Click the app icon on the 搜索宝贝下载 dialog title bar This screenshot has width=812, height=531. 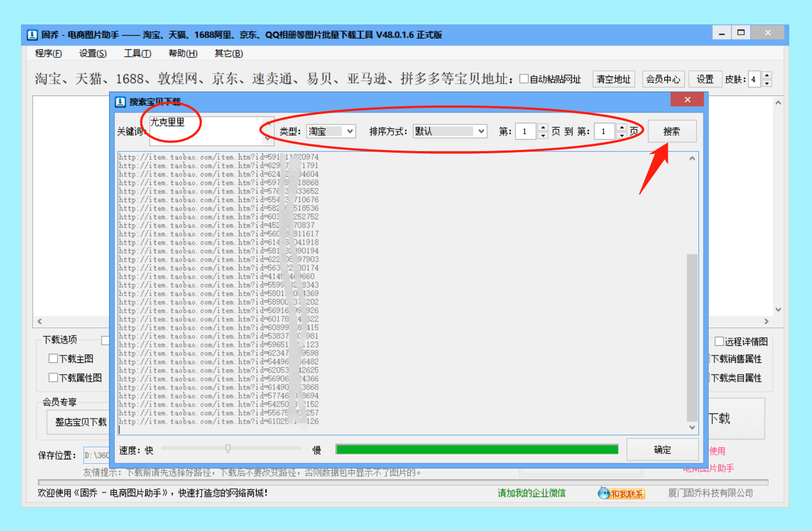120,102
